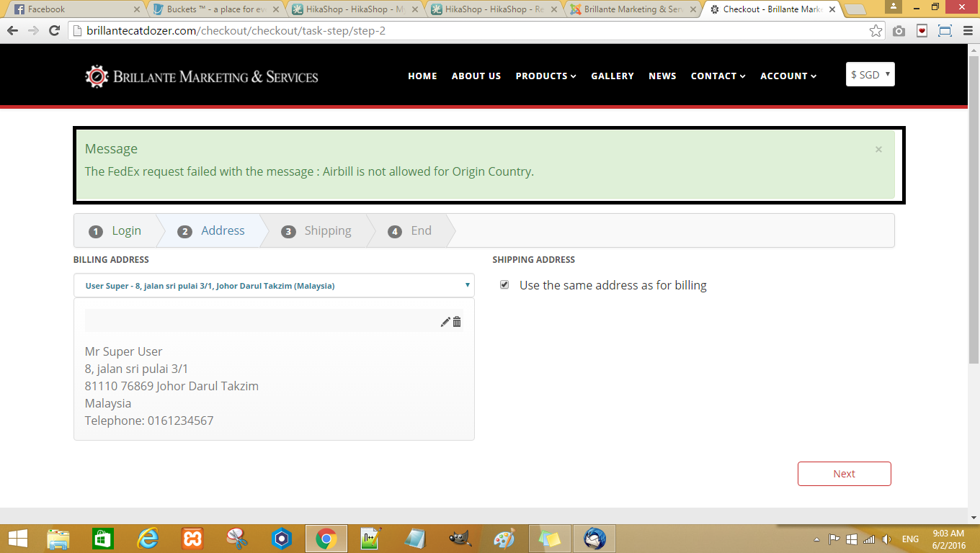Reload the checkout page
This screenshot has width=980, height=553.
(54, 31)
